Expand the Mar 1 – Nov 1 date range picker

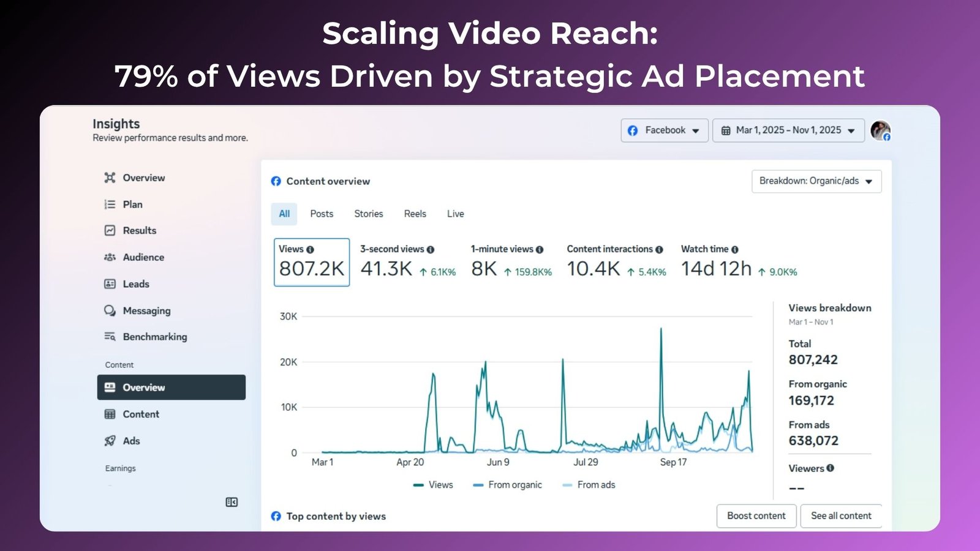(x=788, y=130)
